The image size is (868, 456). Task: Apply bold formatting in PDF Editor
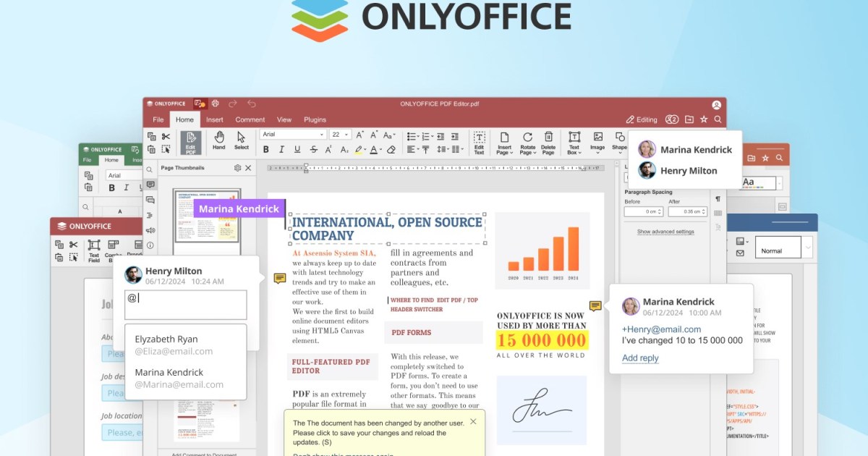tap(265, 150)
